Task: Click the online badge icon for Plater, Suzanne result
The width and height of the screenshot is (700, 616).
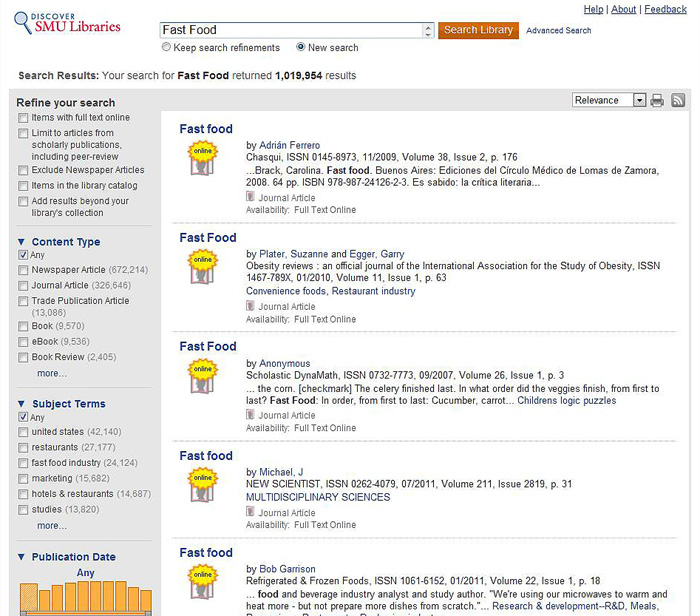Action: 203,267
